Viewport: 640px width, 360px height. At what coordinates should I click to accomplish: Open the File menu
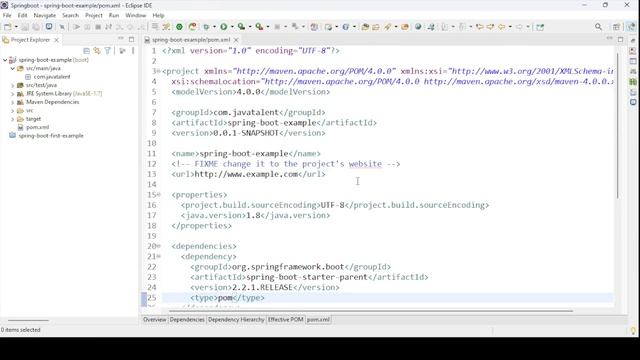coord(7,15)
